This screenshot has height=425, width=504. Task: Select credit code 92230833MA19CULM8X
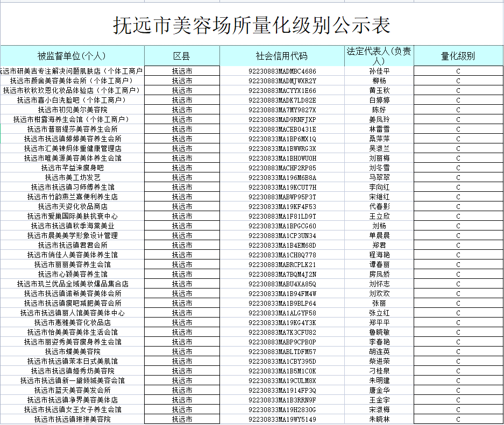[x=282, y=380]
